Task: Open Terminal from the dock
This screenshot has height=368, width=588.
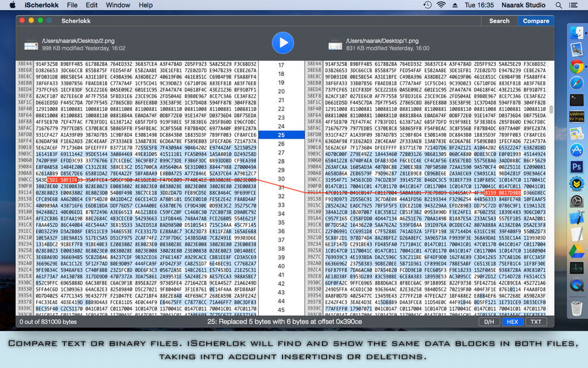Action: pyautogui.click(x=577, y=100)
